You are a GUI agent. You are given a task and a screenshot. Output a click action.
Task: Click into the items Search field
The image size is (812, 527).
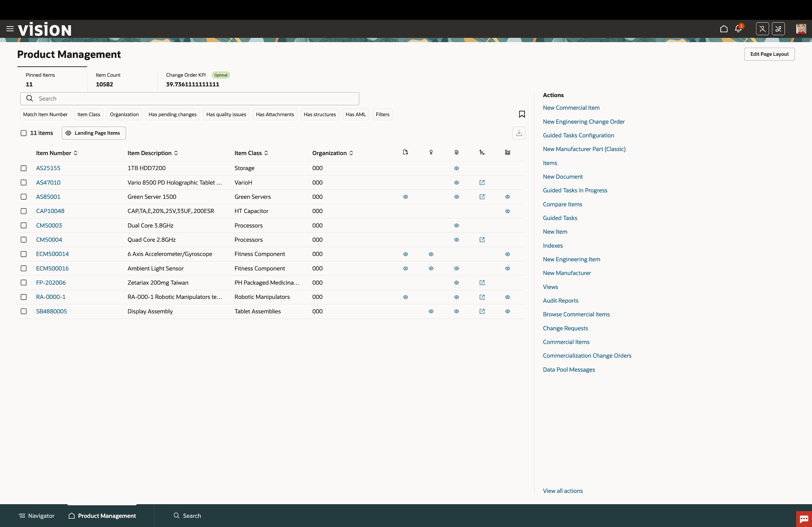(x=190, y=99)
